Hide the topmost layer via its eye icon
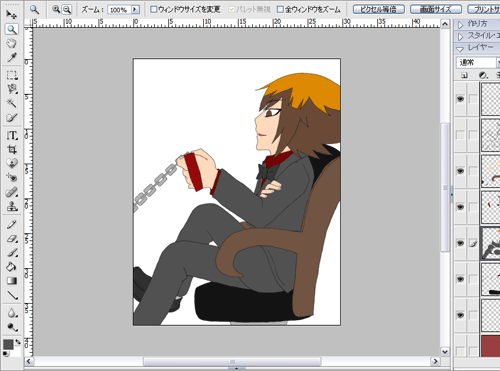This screenshot has height=371, width=500. pos(460,99)
